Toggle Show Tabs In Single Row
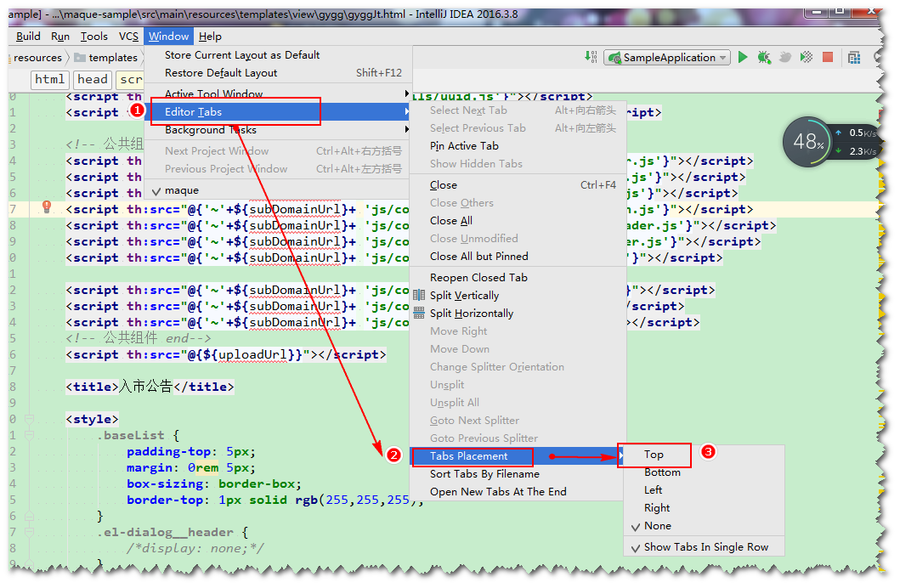Screen dimensions: 900x588 pyautogui.click(x=705, y=547)
